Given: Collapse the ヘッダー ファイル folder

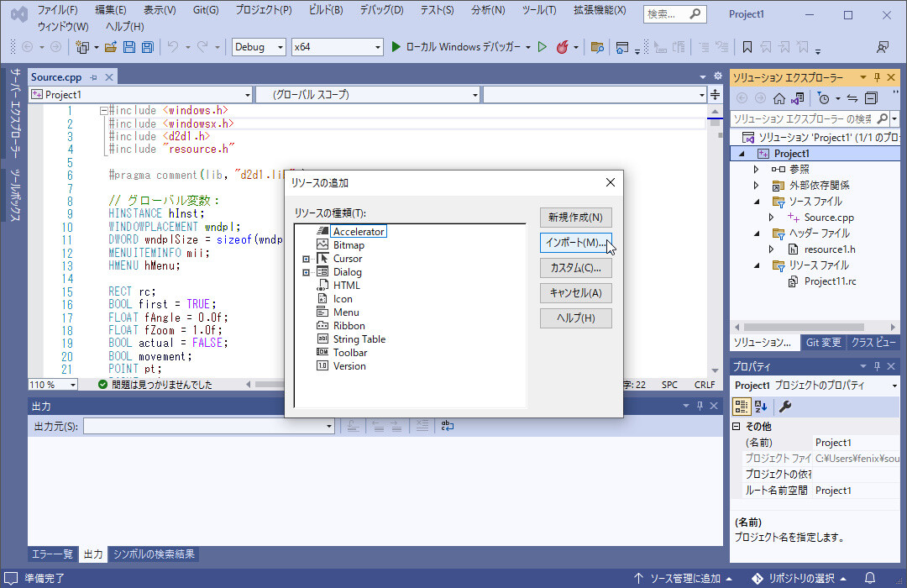Looking at the screenshot, I should pyautogui.click(x=756, y=234).
